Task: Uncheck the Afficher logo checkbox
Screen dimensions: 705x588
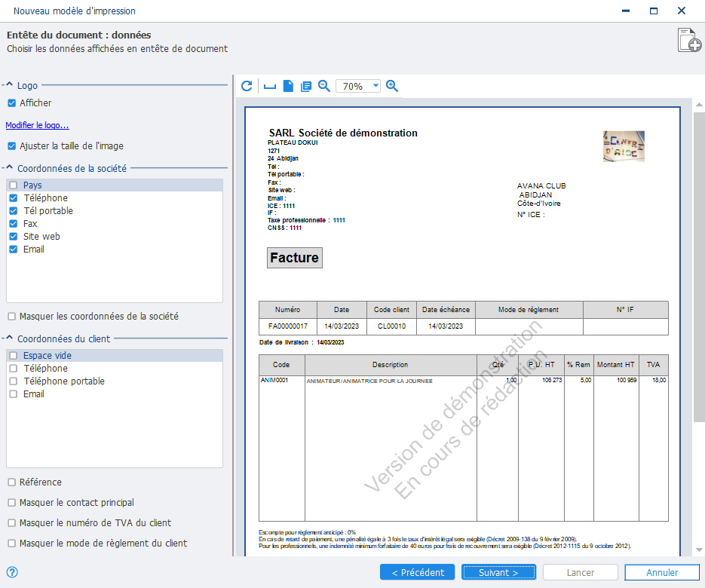Action: [12, 103]
